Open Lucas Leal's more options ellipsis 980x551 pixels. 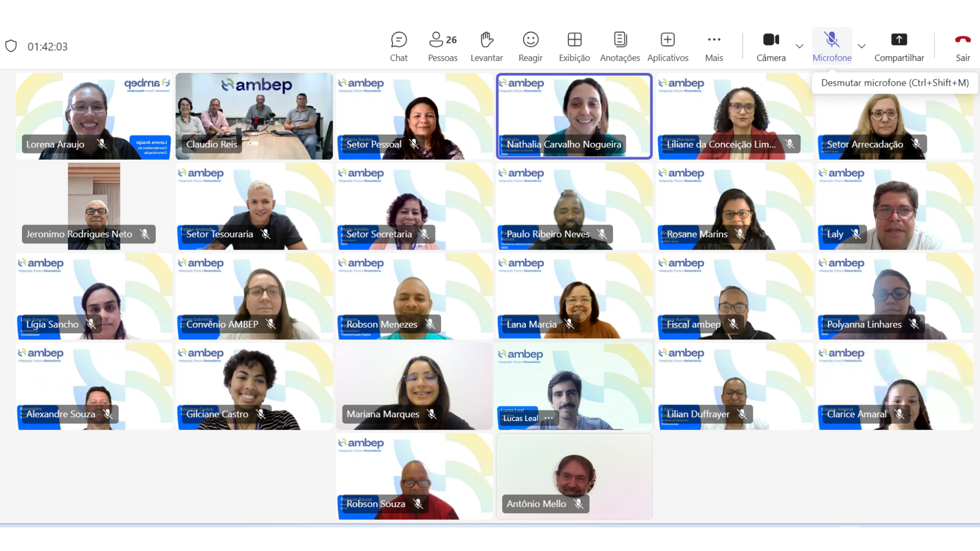click(x=549, y=418)
